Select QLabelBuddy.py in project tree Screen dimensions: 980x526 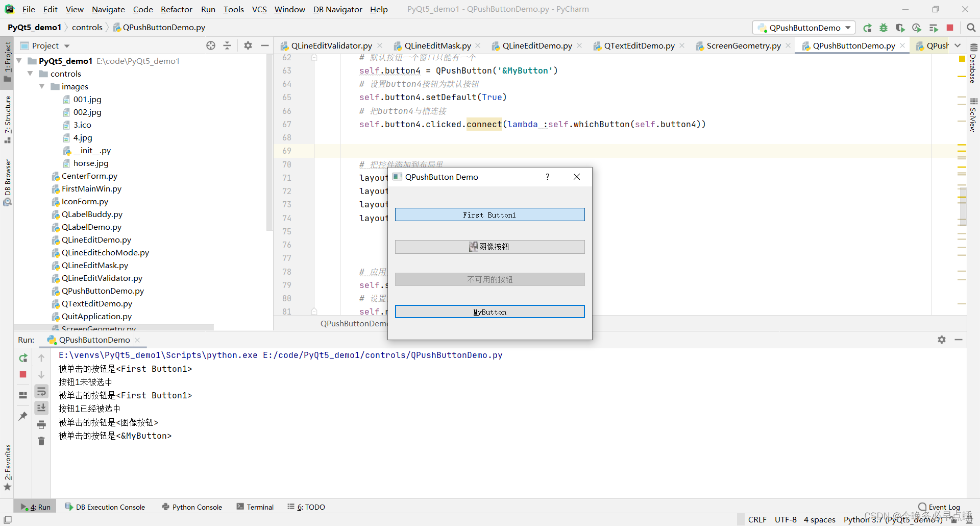click(x=92, y=214)
